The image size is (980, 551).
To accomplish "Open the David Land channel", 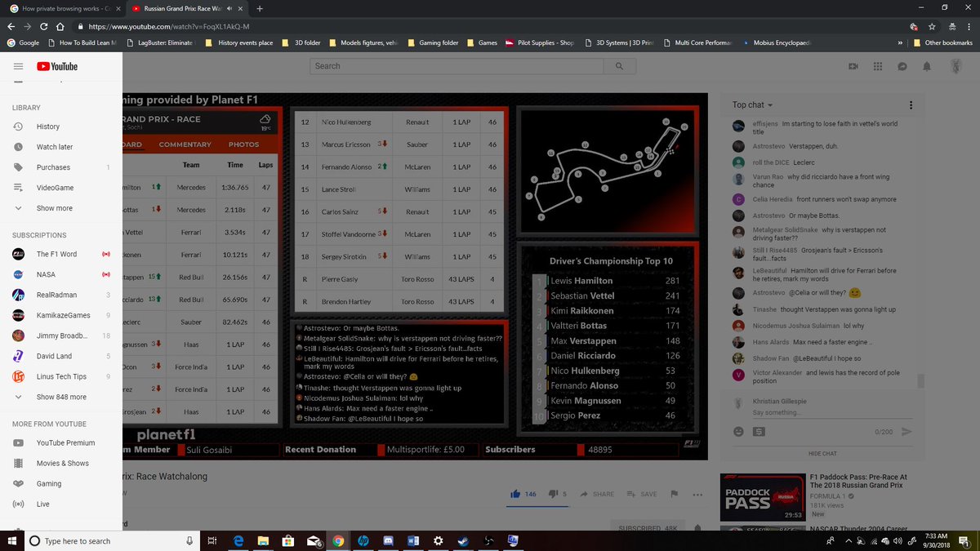I will click(61, 356).
